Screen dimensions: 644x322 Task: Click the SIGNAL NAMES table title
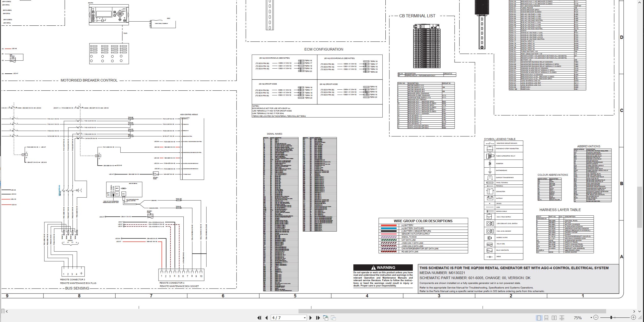coord(274,134)
